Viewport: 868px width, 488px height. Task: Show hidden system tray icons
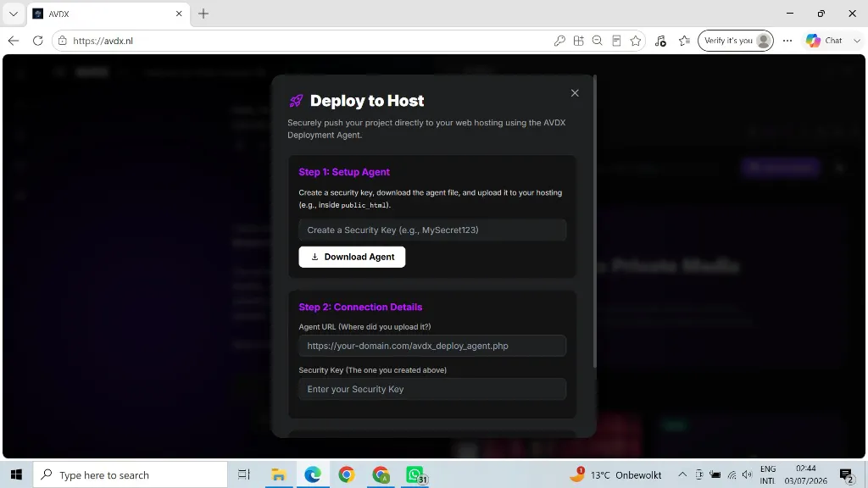pos(682,474)
